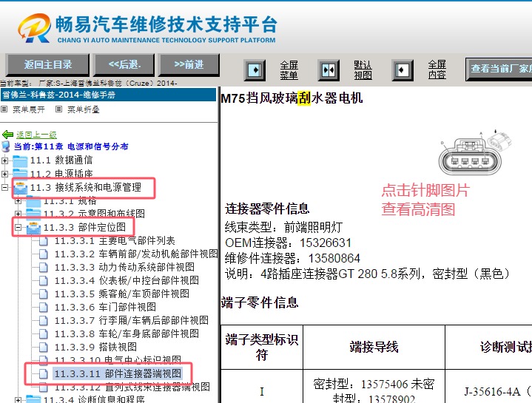
Task: Expand the 11.2 电源插座 node
Action: point(4,174)
